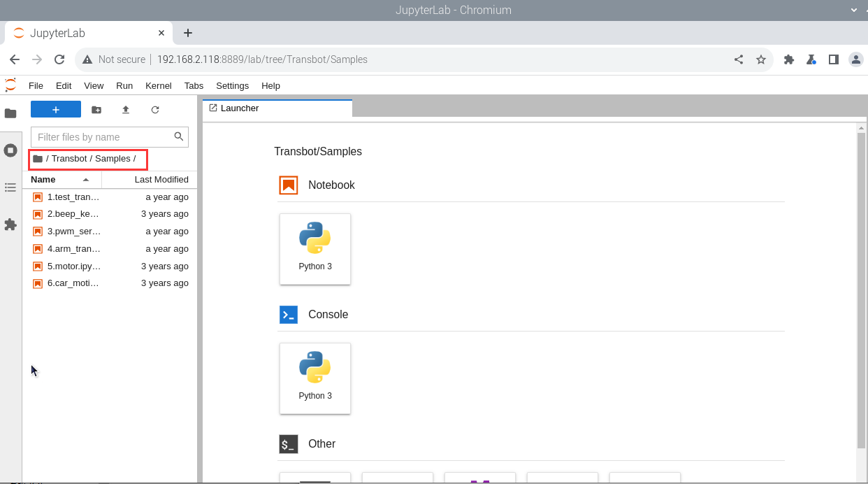The height and width of the screenshot is (484, 868).
Task: Click the browser address bar URL
Action: click(x=262, y=59)
